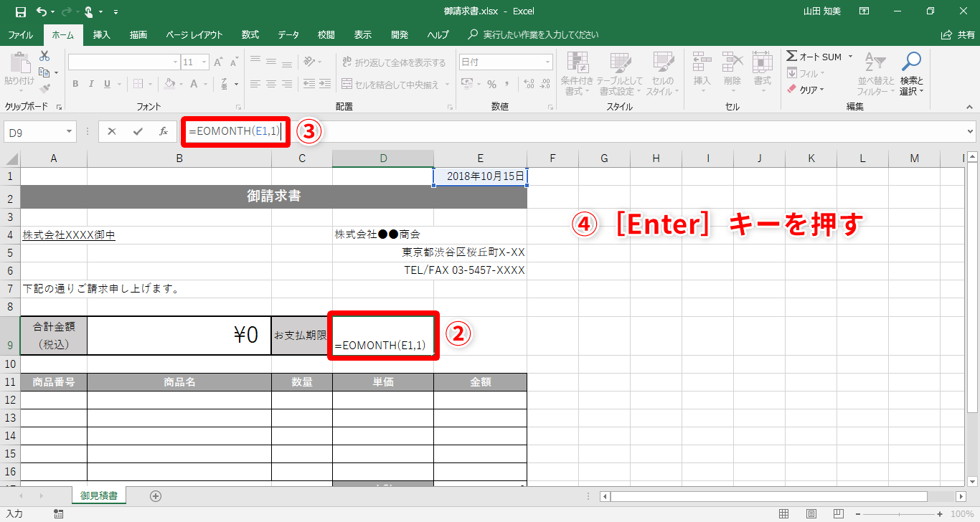Open the number format dropdown showing 日付
Screen dimensions: 980x522
(547, 62)
